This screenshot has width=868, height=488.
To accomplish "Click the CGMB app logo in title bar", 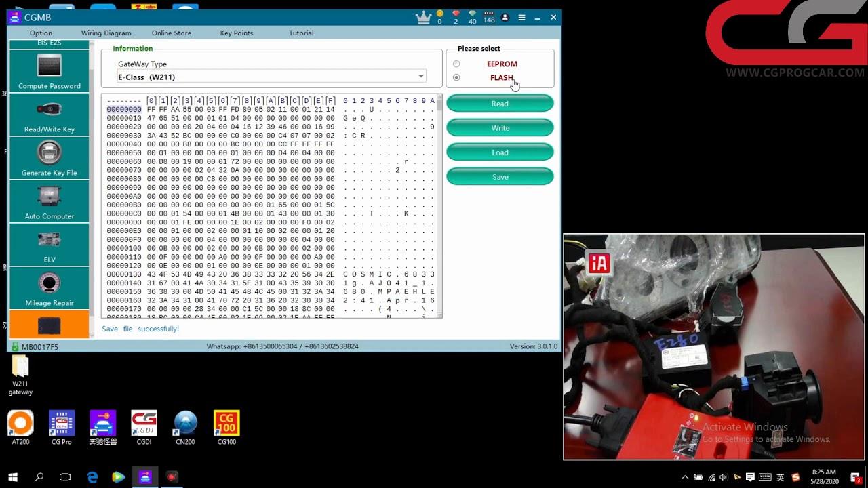I will (15, 18).
